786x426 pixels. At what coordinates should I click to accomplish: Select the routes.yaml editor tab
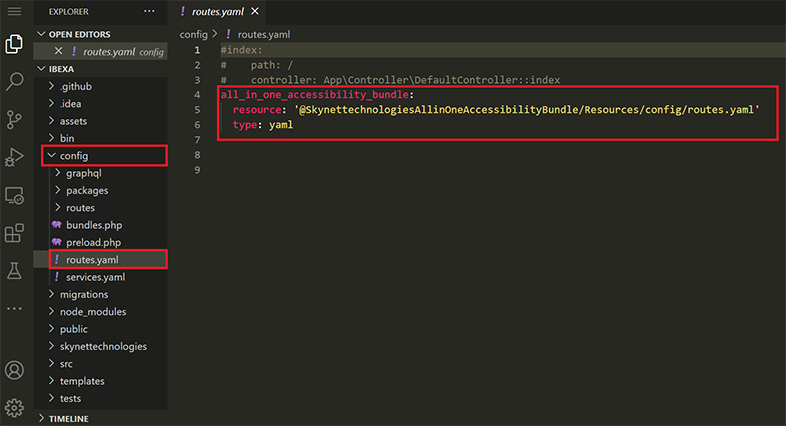(x=215, y=12)
